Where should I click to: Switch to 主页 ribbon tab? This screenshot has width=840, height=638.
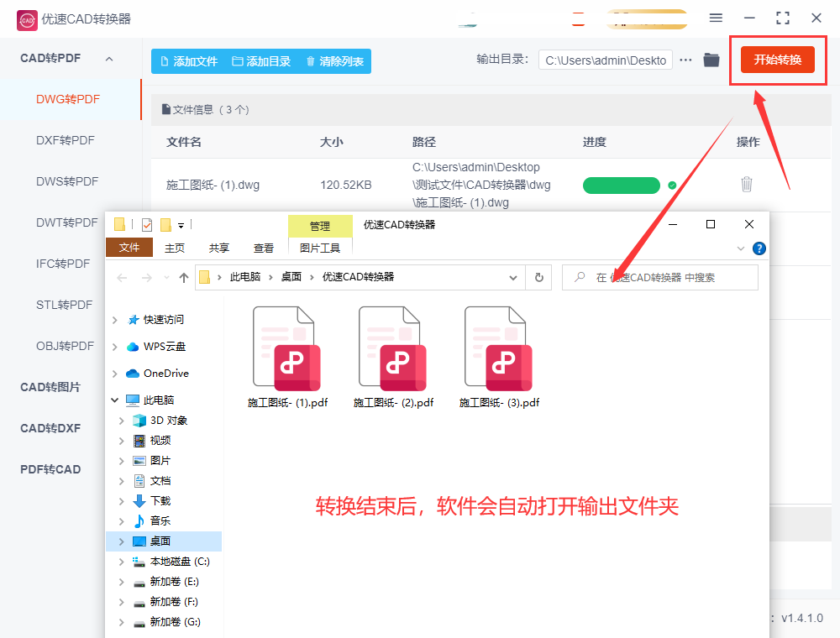pyautogui.click(x=175, y=248)
